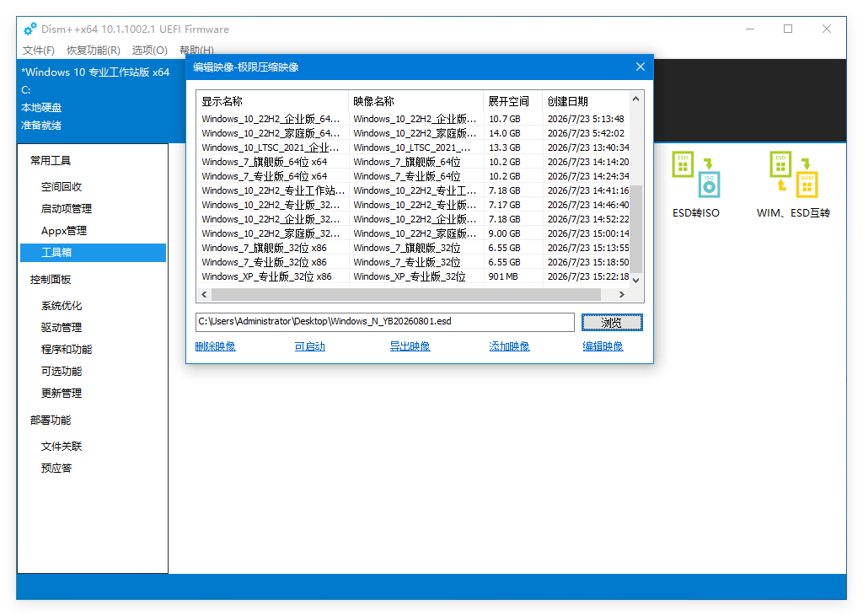
Task: Open the 选项(O) menu
Action: (x=149, y=50)
